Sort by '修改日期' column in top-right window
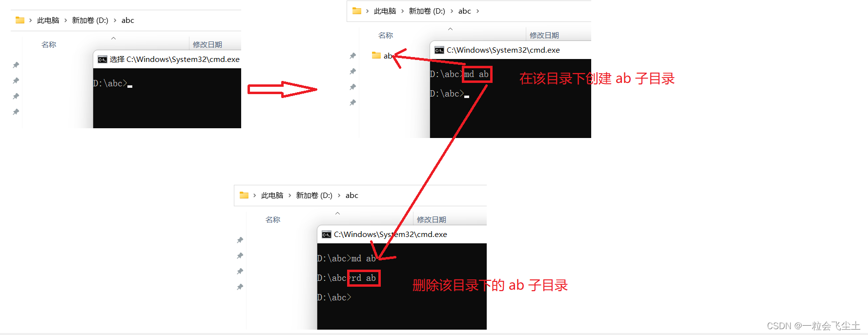Screen dimensions: 868x335 tap(544, 35)
